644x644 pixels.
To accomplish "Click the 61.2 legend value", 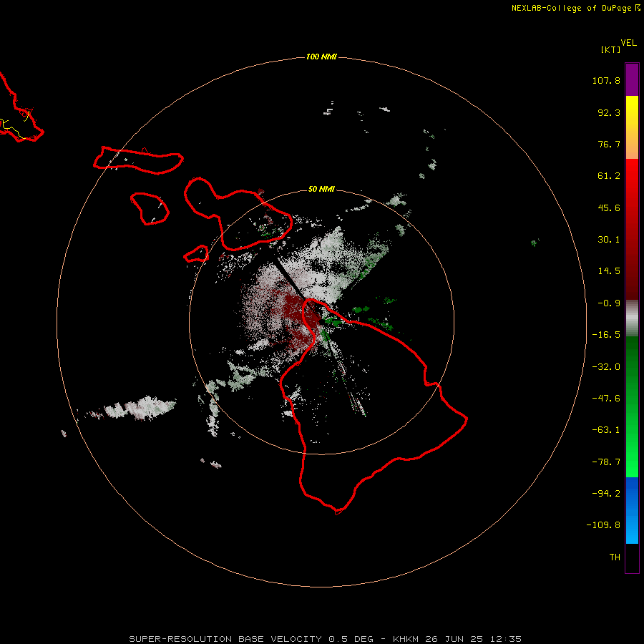I will tap(609, 176).
